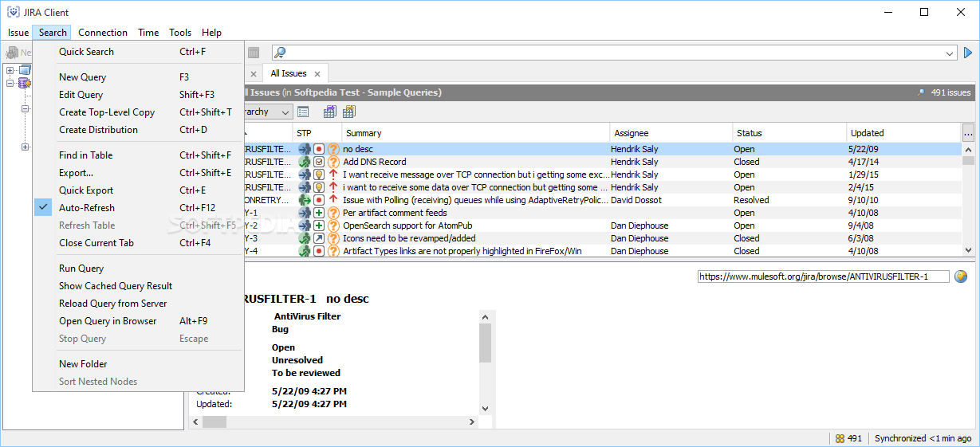This screenshot has width=980, height=447.
Task: Click green status icon in 'Add DNS Record' row
Action: [x=305, y=162]
